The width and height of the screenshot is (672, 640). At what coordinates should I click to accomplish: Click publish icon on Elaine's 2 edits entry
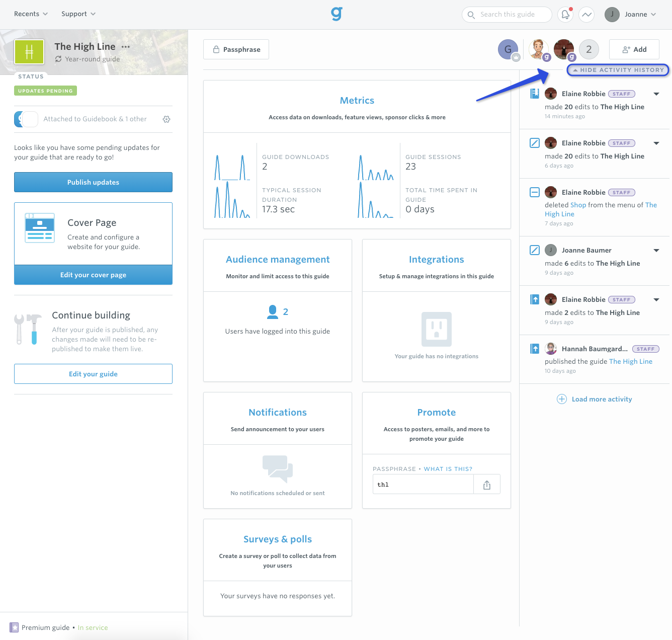tap(535, 299)
